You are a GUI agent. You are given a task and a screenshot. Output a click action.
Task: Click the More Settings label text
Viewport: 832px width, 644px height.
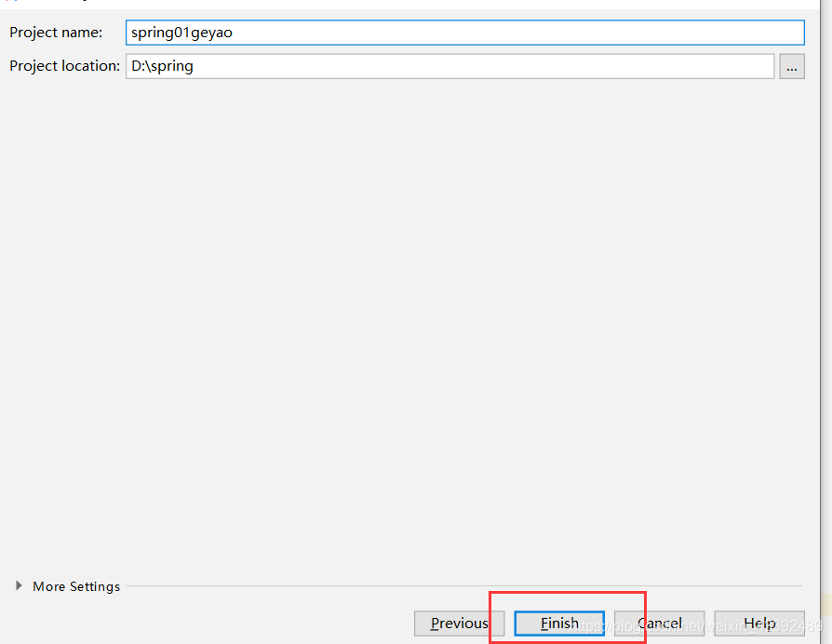76,586
